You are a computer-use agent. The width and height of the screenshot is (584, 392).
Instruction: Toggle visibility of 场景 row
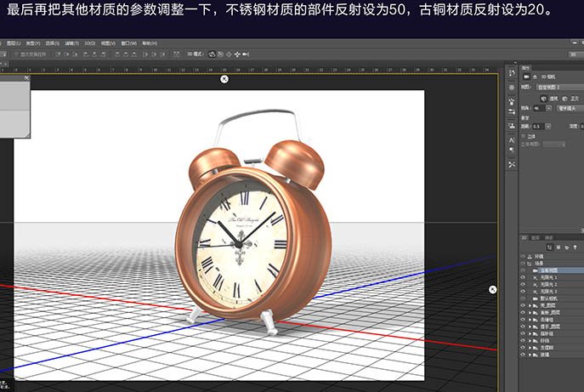(523, 263)
